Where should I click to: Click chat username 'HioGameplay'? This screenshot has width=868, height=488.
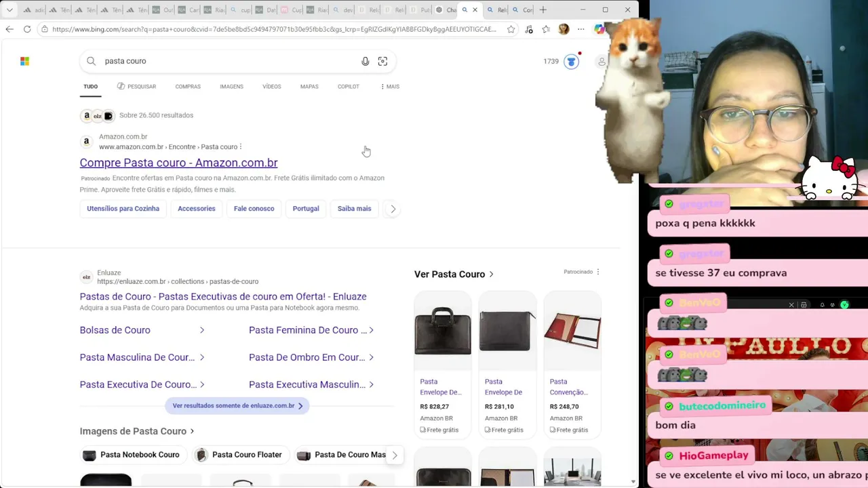[713, 455]
